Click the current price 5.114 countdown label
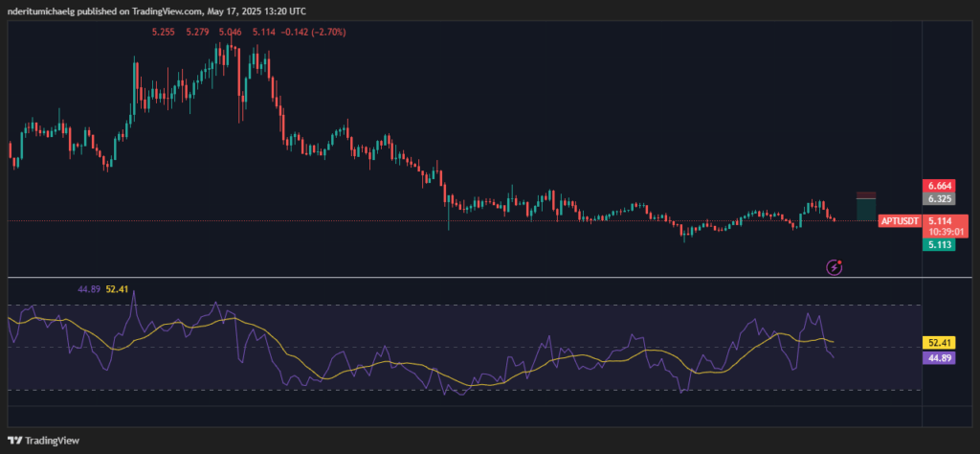The height and width of the screenshot is (454, 980). tap(947, 225)
